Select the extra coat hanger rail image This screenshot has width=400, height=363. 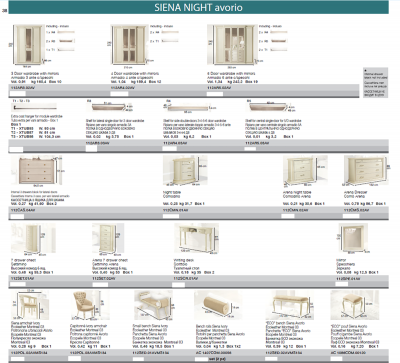(34, 107)
